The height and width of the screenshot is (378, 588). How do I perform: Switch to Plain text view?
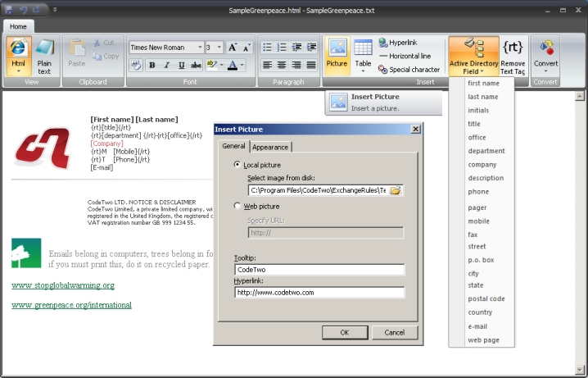(x=44, y=56)
